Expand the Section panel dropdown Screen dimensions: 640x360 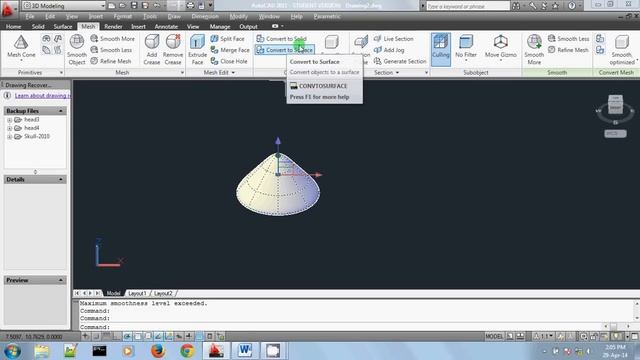(397, 73)
